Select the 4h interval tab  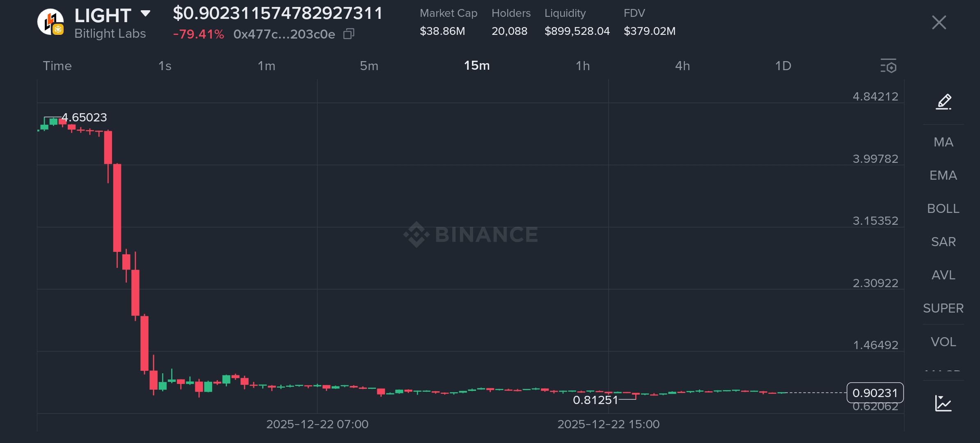pos(682,66)
